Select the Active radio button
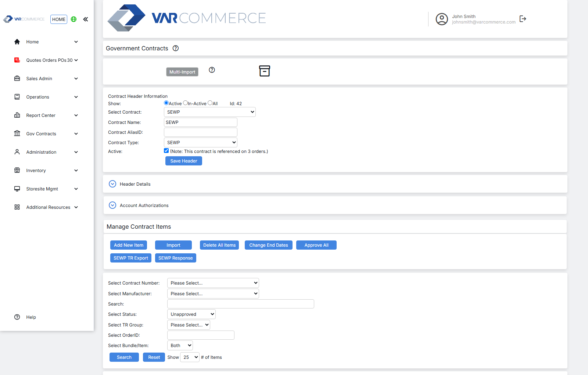The width and height of the screenshot is (588, 375). click(166, 103)
